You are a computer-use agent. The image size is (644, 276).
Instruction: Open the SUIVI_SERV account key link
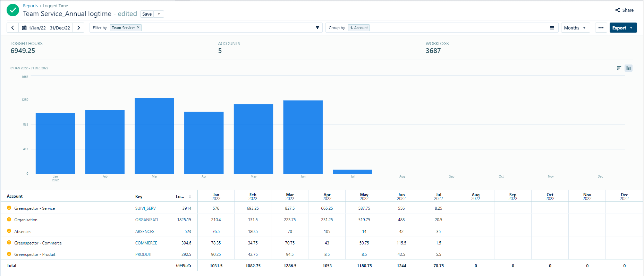(x=145, y=208)
